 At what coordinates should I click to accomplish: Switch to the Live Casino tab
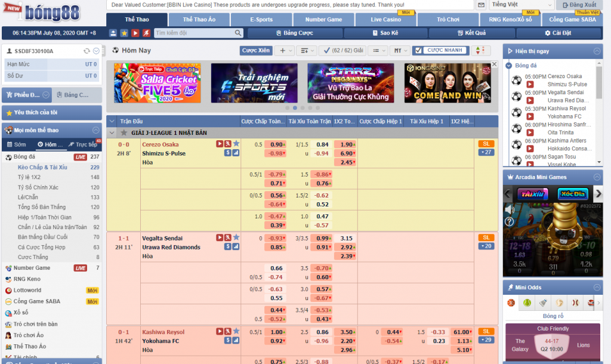(x=385, y=20)
